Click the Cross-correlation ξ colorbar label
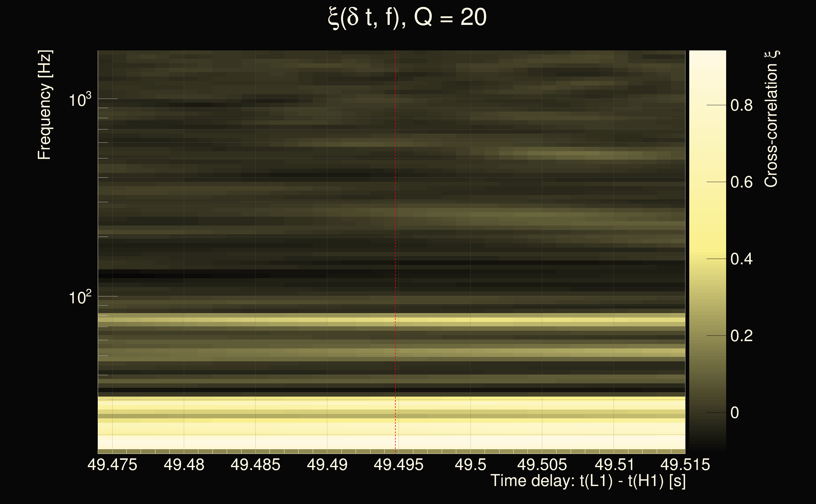816x504 pixels. click(772, 119)
